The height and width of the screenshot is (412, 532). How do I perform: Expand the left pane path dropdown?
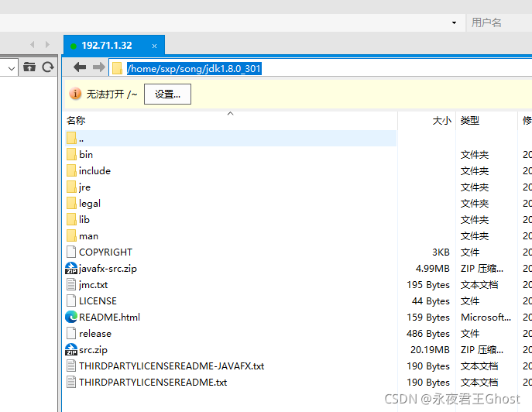[11, 68]
